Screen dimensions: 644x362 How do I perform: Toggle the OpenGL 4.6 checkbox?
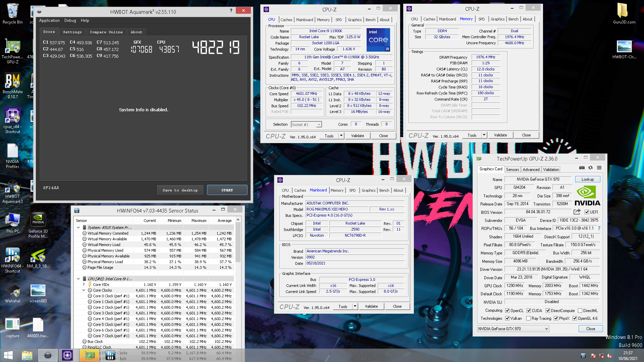coord(575,318)
